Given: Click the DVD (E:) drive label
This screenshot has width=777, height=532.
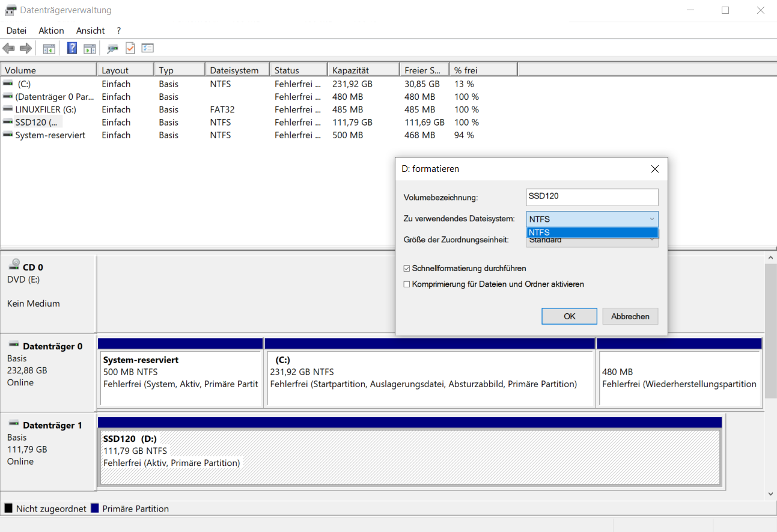Looking at the screenshot, I should click(x=23, y=280).
